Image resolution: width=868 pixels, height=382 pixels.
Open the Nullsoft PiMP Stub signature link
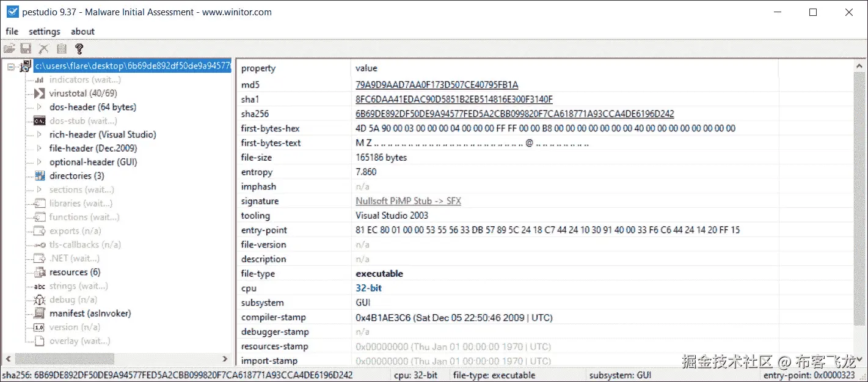coord(408,200)
